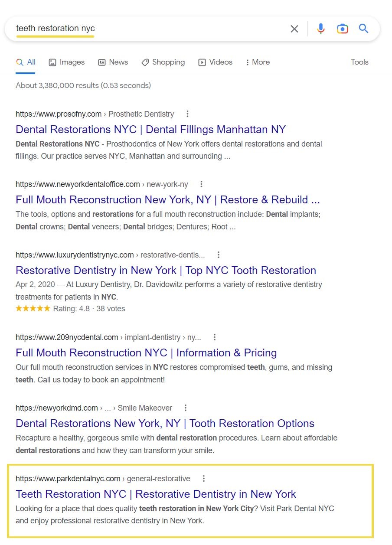Image resolution: width=392 pixels, height=545 pixels.
Task: Open 'Dental Restorations NYC | Dental Fillings Manhattan NY' link
Action: pos(150,130)
